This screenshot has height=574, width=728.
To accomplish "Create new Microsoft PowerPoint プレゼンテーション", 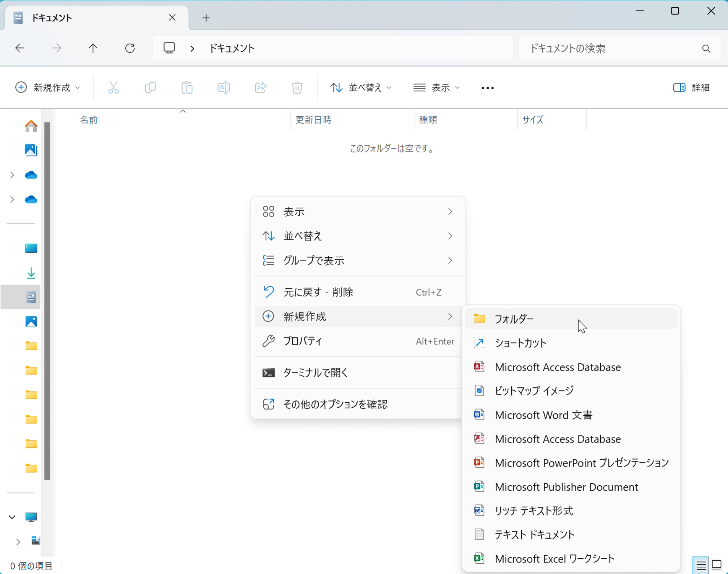I will 571,463.
